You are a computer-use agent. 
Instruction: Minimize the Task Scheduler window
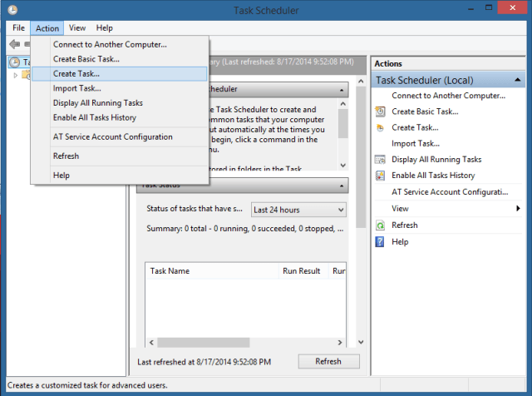coord(470,8)
